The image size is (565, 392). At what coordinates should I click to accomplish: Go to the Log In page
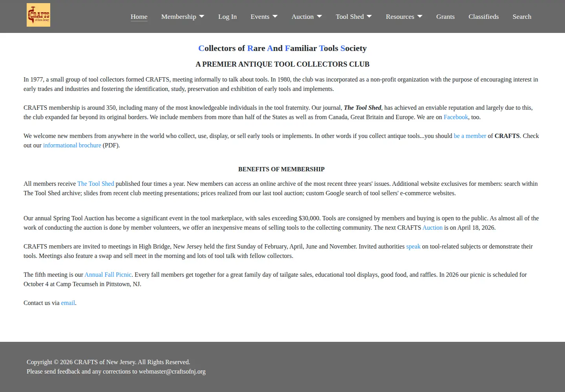click(228, 16)
